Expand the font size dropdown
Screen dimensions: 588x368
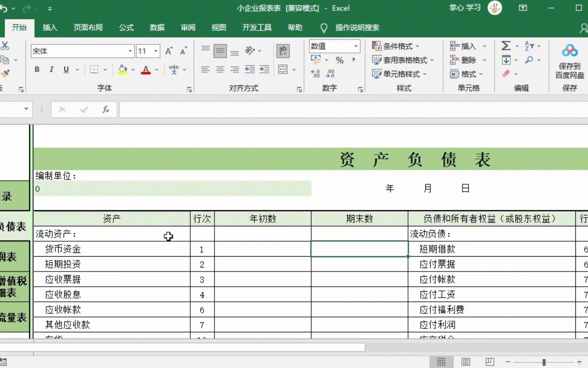155,51
